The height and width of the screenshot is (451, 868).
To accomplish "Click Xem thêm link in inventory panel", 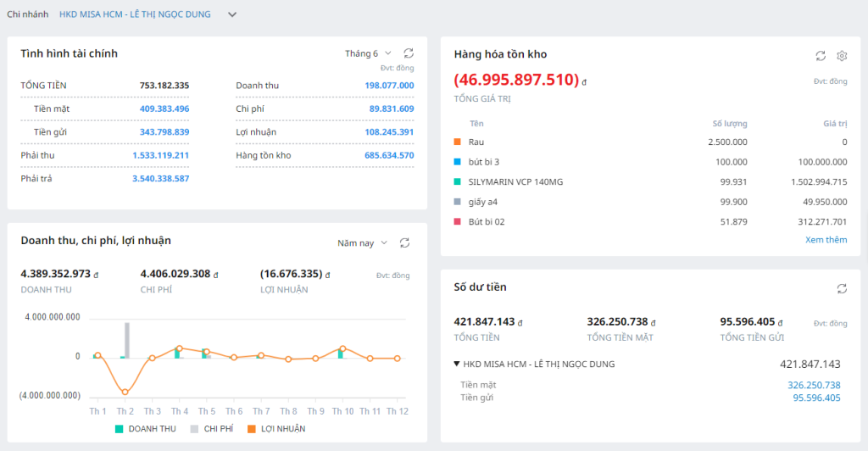I will click(826, 240).
